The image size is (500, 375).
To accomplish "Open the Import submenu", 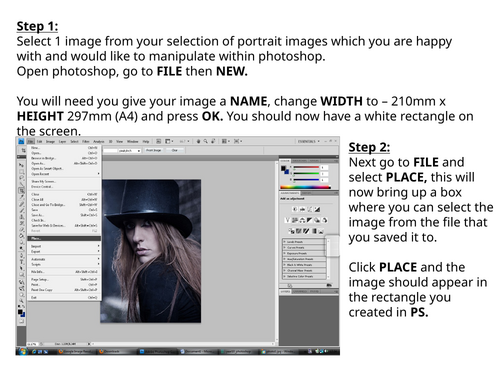I will click(64, 246).
